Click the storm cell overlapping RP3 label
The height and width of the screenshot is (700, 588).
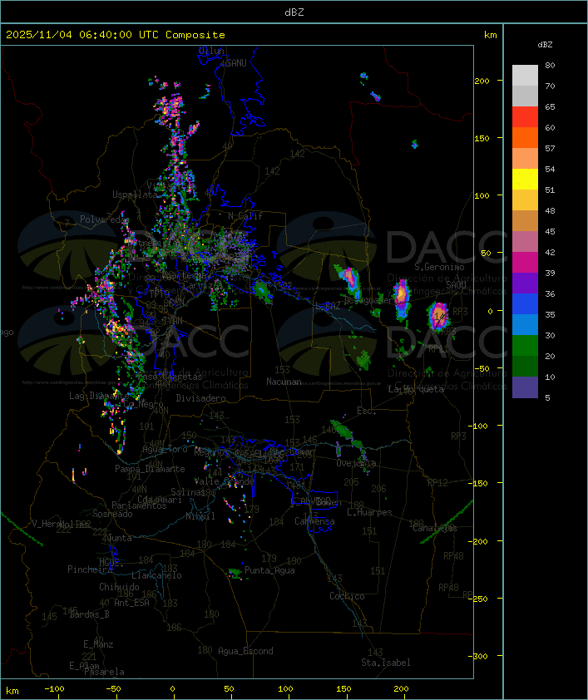click(438, 317)
